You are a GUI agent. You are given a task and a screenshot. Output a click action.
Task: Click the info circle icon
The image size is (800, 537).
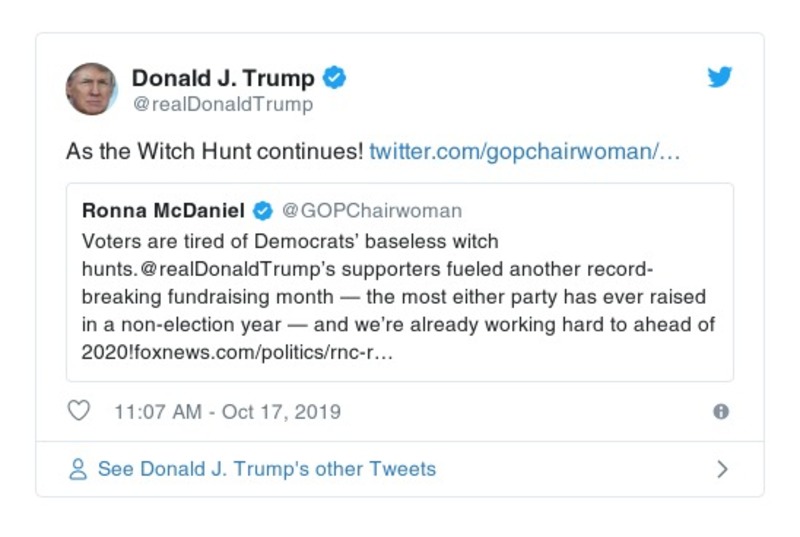coord(720,412)
